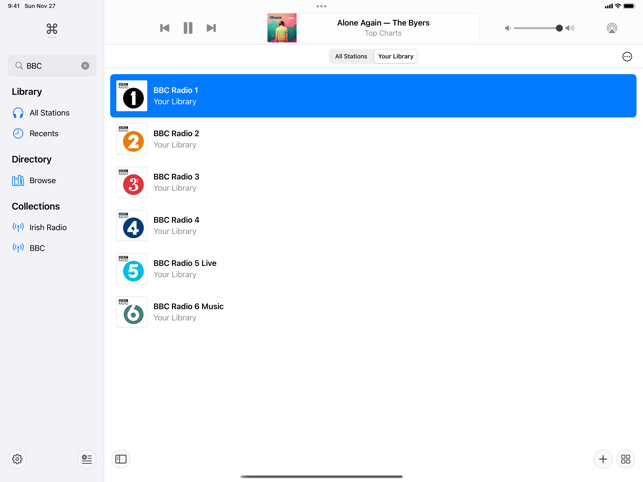Open the command symbol app icon
Screen dimensions: 643x482
coord(52,29)
